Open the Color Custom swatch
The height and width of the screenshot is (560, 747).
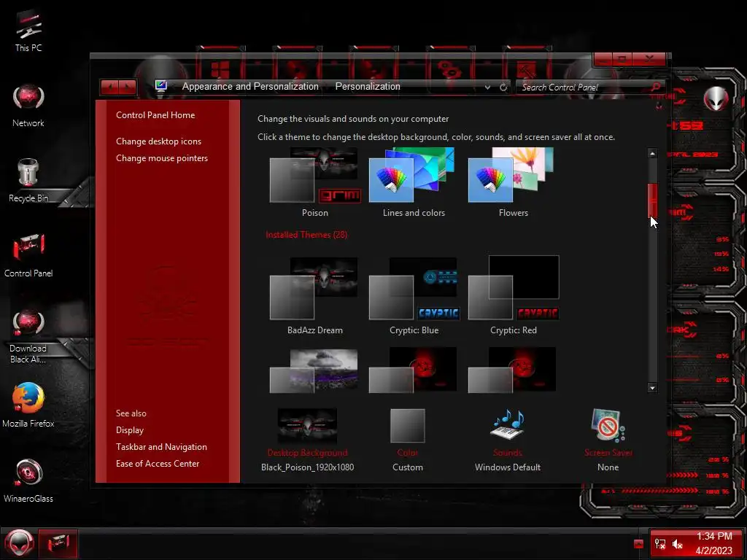pos(407,425)
